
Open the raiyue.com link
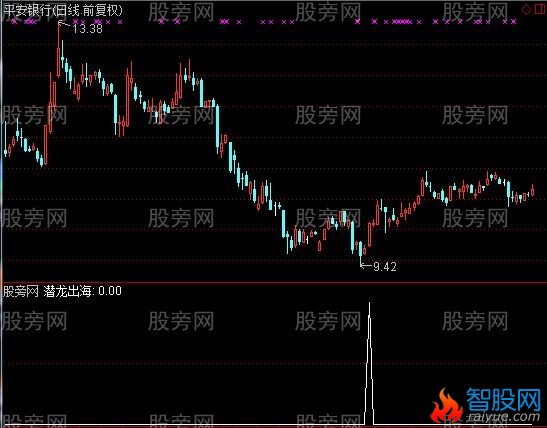pyautogui.click(x=503, y=416)
